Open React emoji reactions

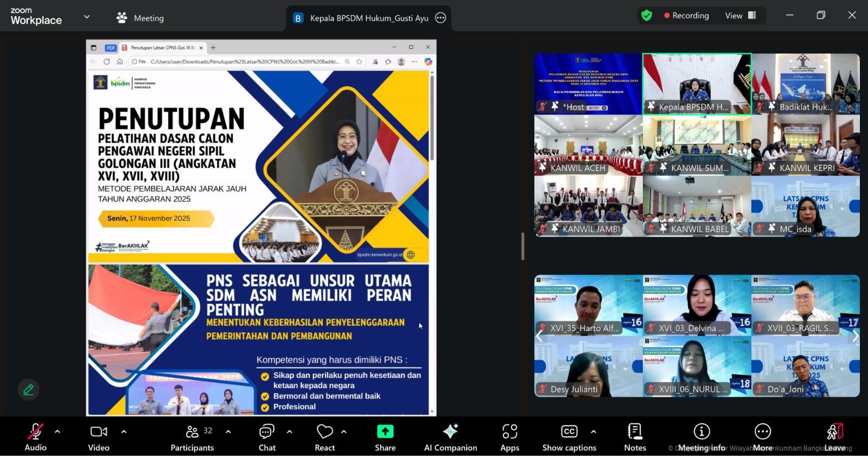[x=324, y=438]
